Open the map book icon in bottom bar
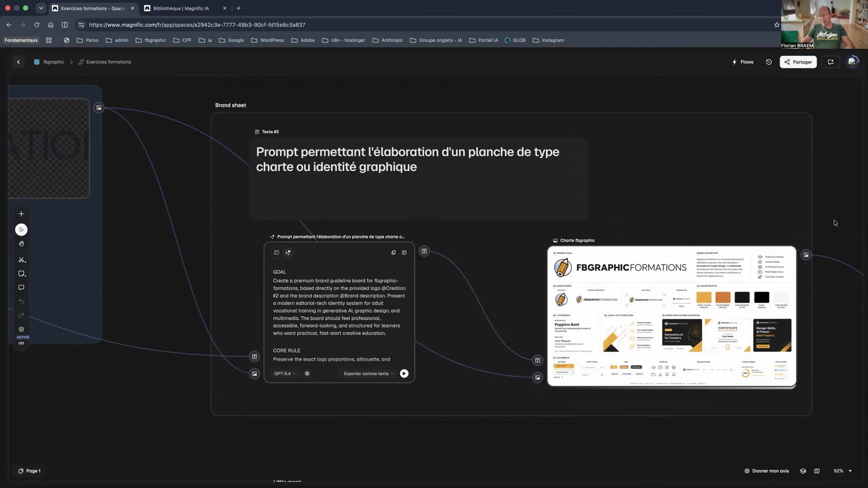 pyautogui.click(x=817, y=471)
